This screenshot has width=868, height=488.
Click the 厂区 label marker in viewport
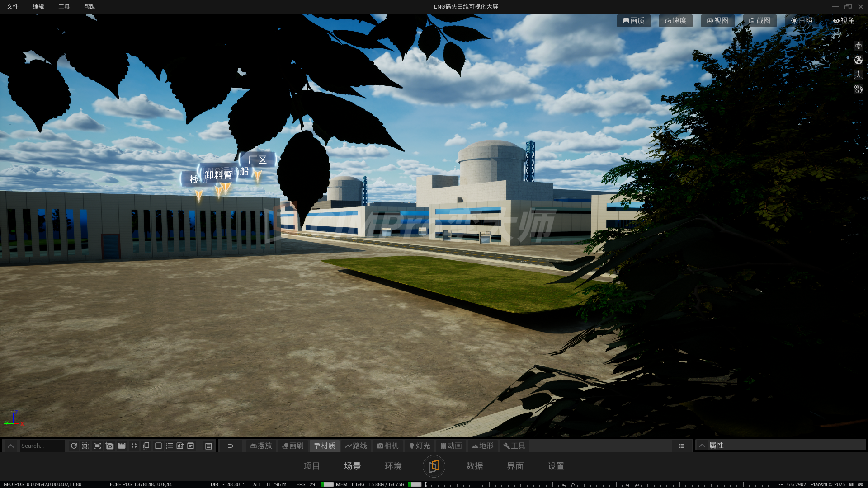pyautogui.click(x=257, y=160)
